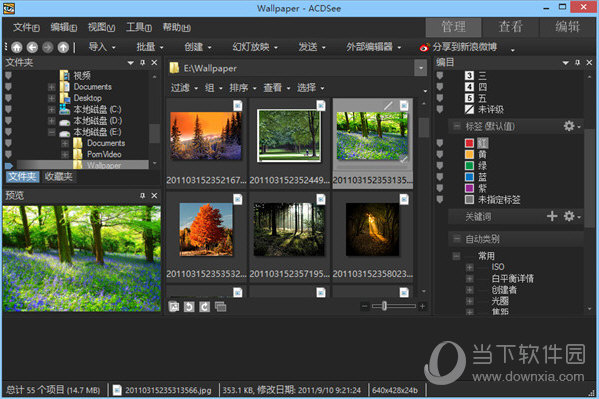Toggle easy-select marker beside Desktop folder
Viewport: 599px width, 399px height.
(x=8, y=98)
